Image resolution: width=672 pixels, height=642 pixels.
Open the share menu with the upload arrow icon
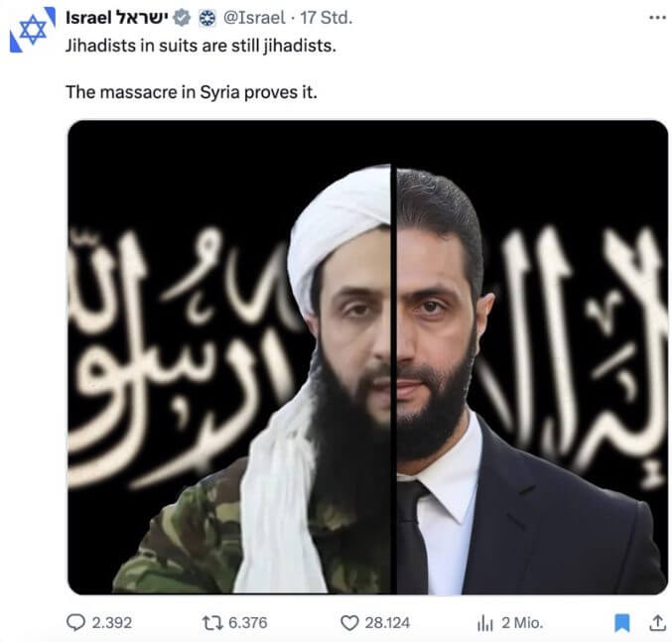point(657,623)
